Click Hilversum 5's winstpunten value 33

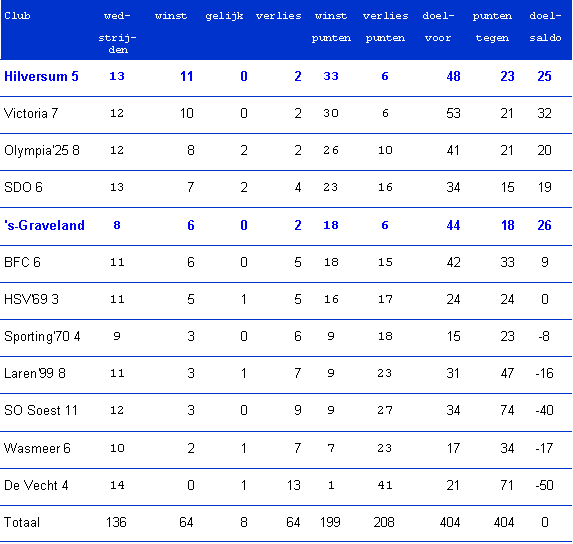tap(331, 76)
